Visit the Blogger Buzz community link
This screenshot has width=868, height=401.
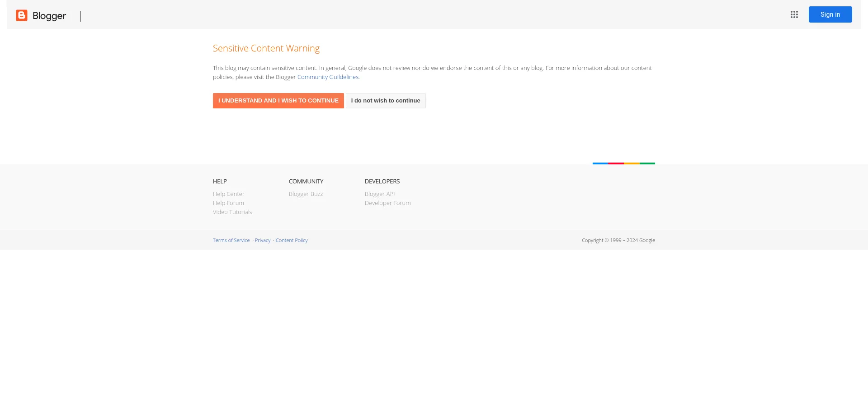coord(306,194)
